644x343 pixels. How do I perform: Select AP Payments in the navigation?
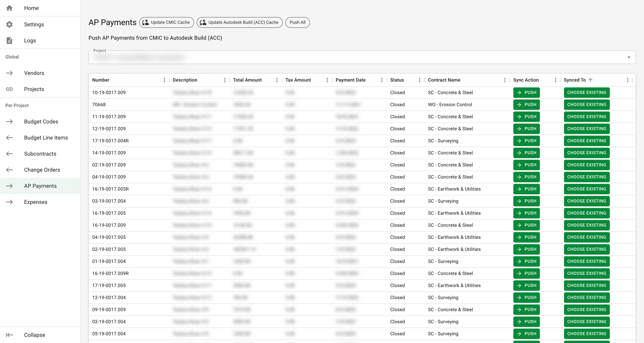pyautogui.click(x=40, y=186)
